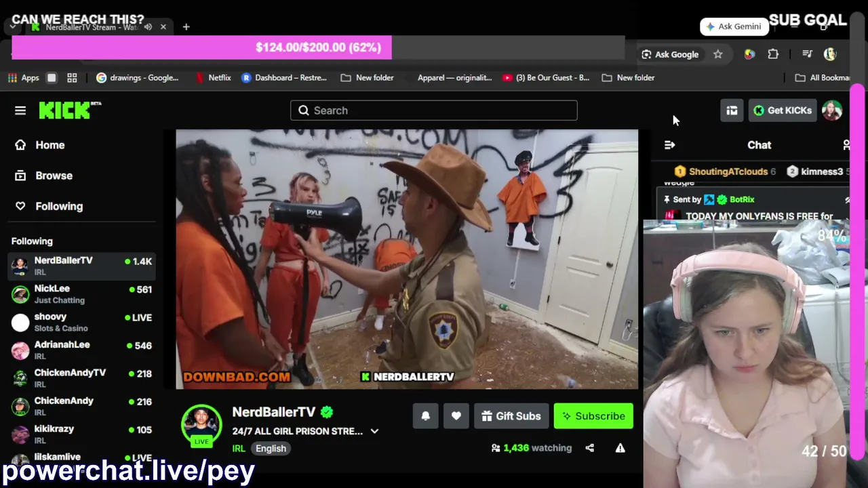Open the Kick user profile avatar
868x488 pixels.
[832, 110]
